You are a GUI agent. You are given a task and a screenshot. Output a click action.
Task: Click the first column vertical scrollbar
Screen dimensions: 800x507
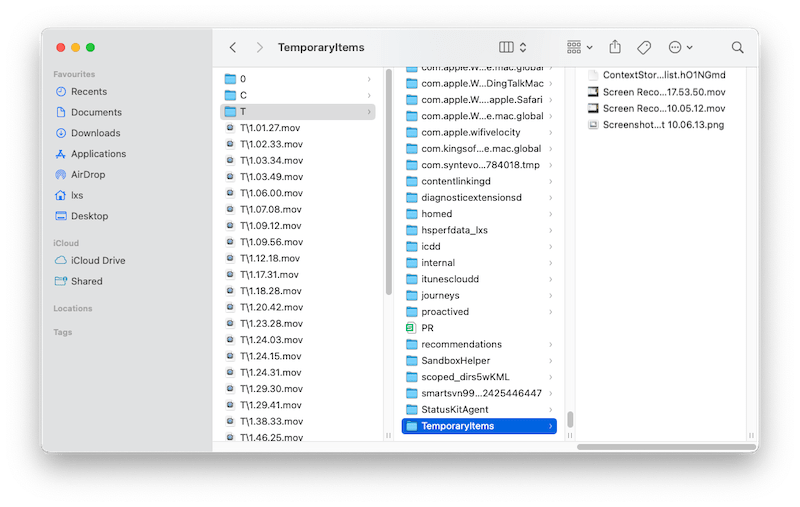pos(389,182)
